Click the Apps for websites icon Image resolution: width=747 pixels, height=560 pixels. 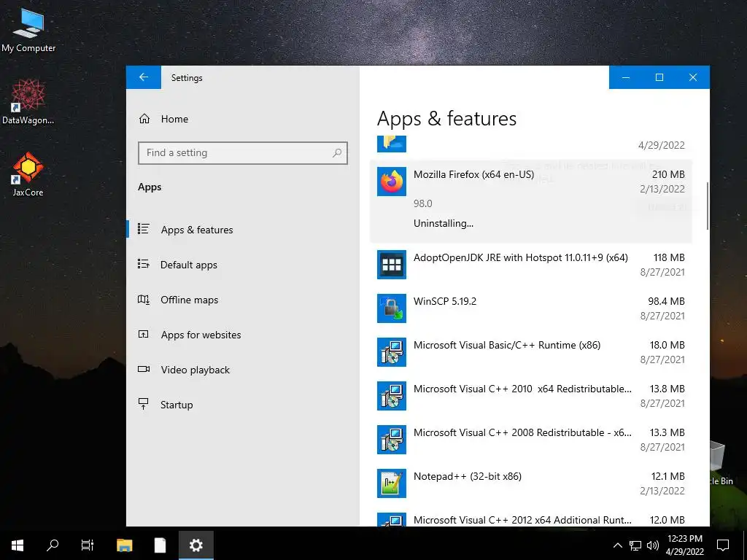click(x=144, y=334)
